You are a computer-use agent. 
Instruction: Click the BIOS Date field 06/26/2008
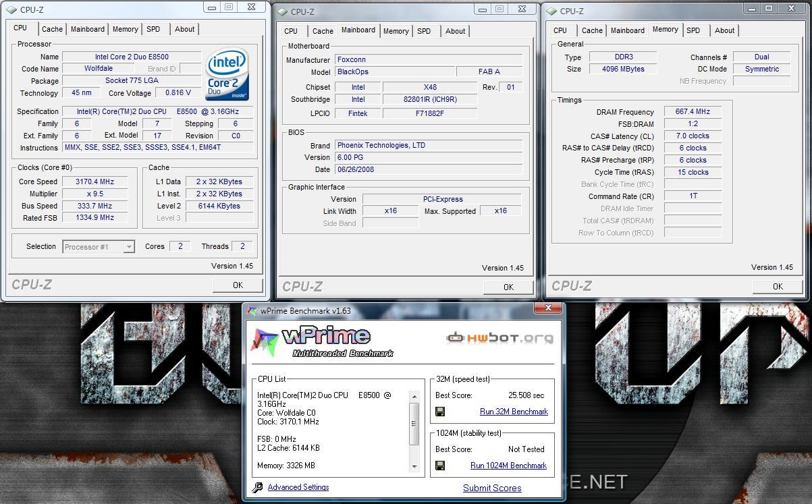pos(428,169)
